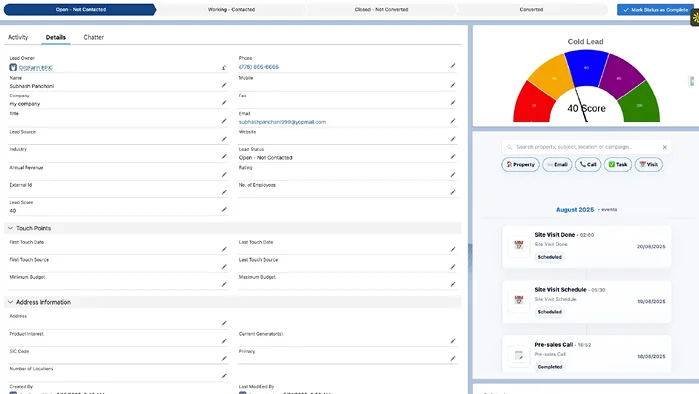Filter timeline by Task

[x=618, y=164]
